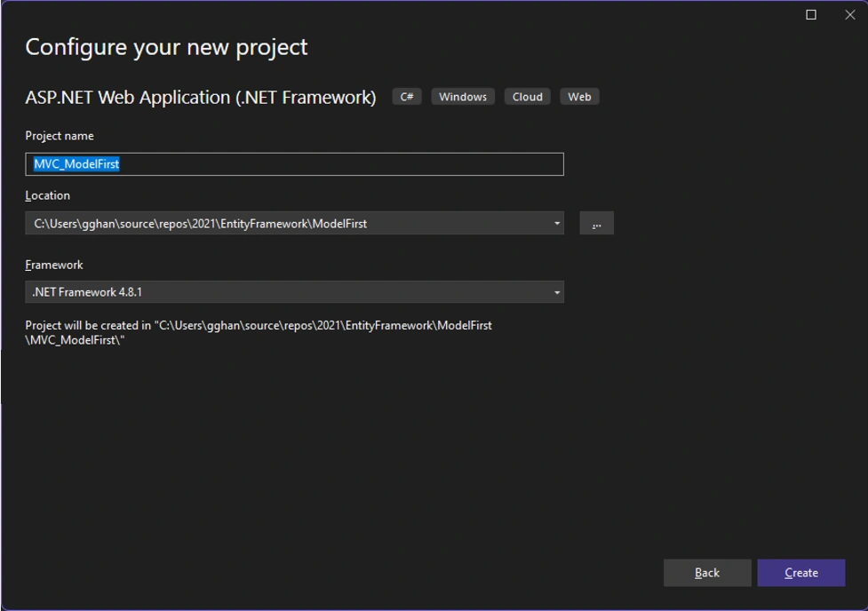Focus the Project name text field

click(x=294, y=164)
